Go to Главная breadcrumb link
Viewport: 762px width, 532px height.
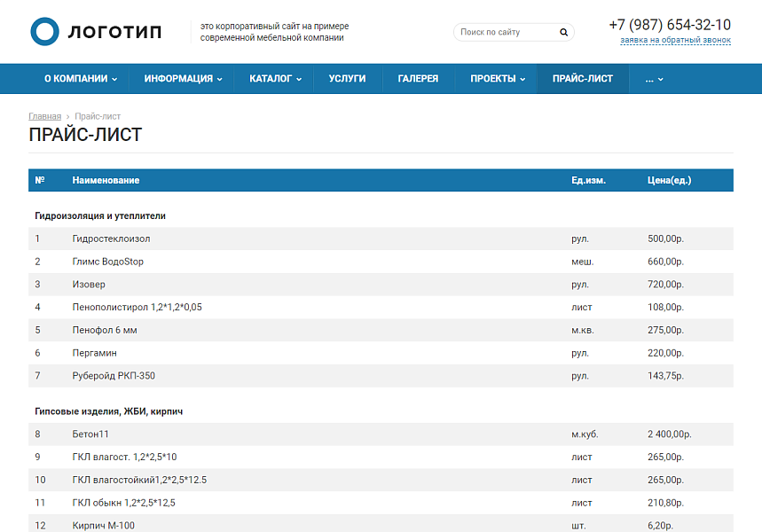click(x=44, y=117)
